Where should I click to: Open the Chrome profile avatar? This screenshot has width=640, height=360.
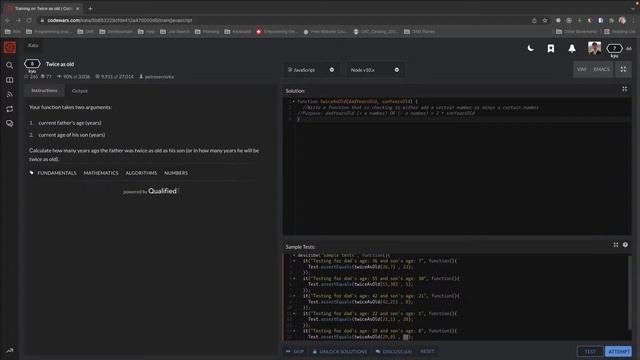tap(622, 20)
